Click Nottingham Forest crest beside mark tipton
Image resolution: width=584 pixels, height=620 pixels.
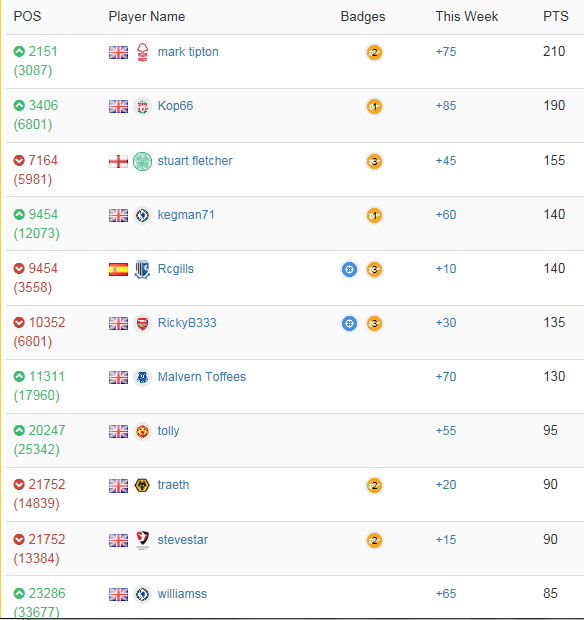142,52
